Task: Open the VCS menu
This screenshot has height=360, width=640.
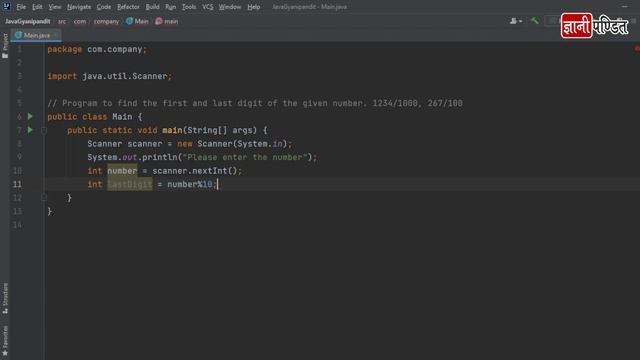Action: point(207,7)
